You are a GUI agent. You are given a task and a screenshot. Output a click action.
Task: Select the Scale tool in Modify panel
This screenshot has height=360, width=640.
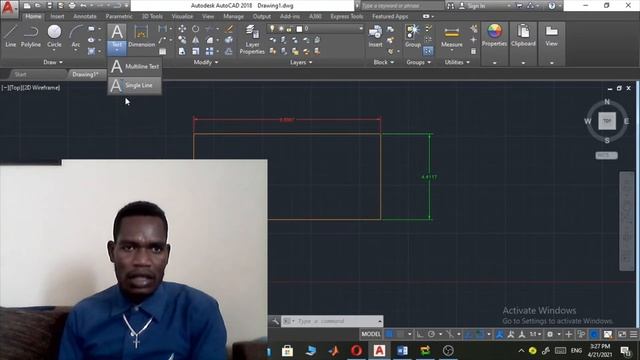[196, 51]
